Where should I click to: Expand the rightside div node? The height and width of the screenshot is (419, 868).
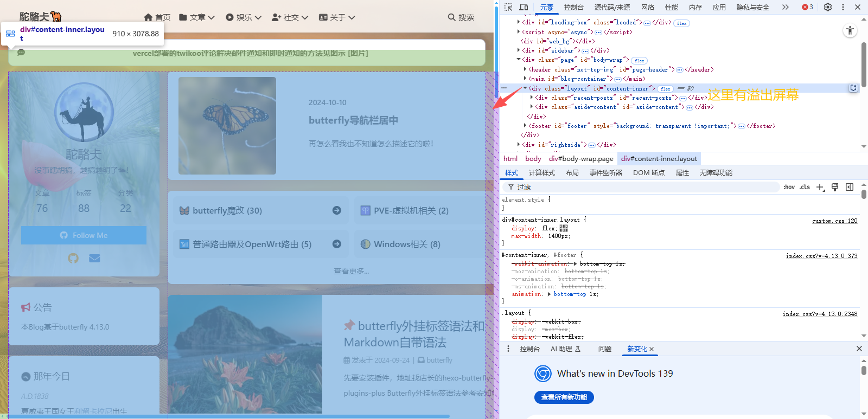click(519, 144)
